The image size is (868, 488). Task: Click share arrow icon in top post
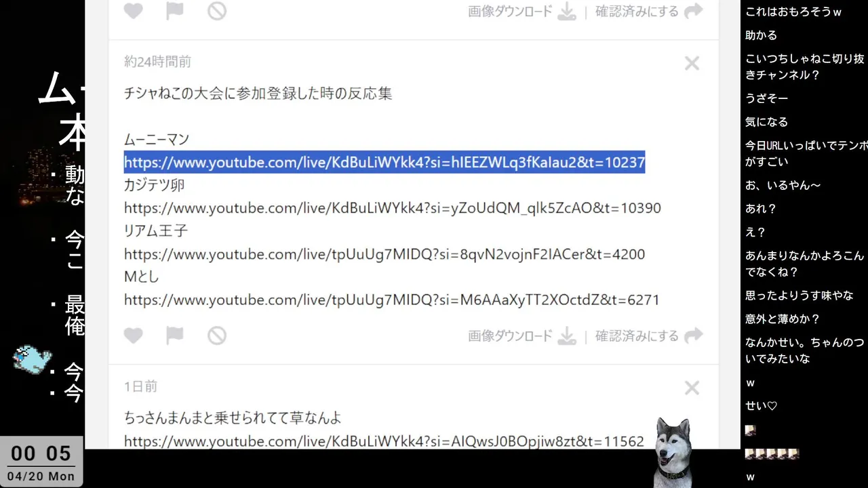point(694,11)
